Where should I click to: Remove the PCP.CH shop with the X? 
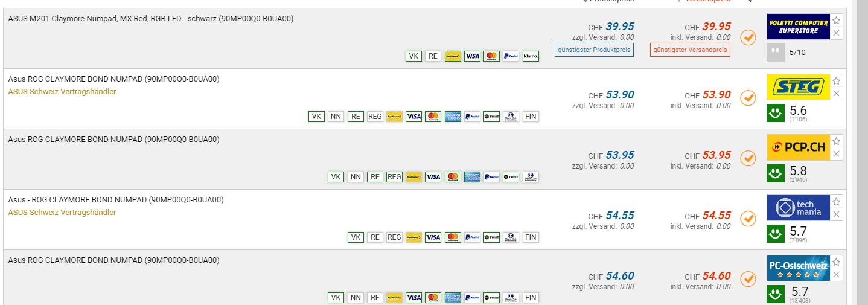pos(836,154)
